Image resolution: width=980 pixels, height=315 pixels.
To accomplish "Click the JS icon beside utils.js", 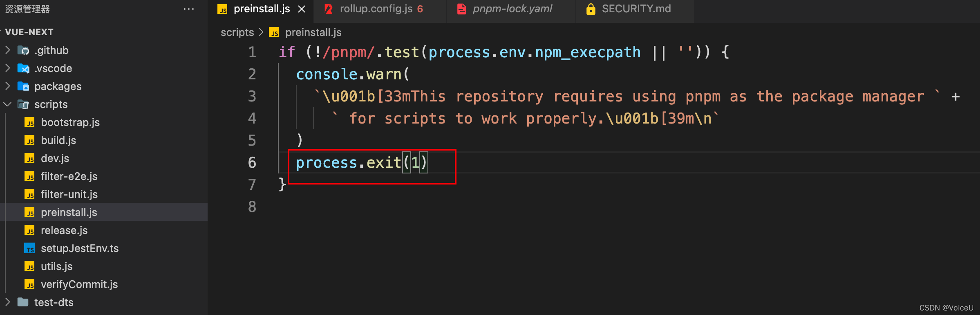I will tap(29, 266).
